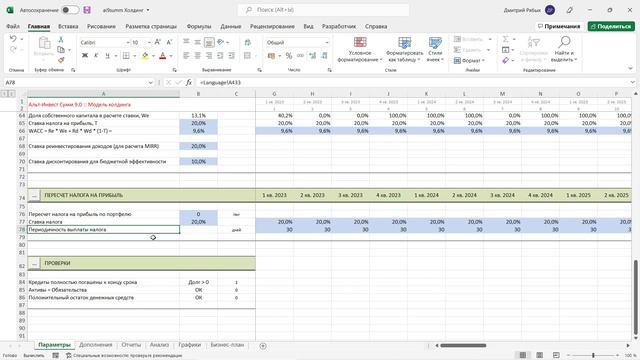Switch to the Вставка ribbon tab
Viewport: 640px width, 360px height.
coord(68,26)
